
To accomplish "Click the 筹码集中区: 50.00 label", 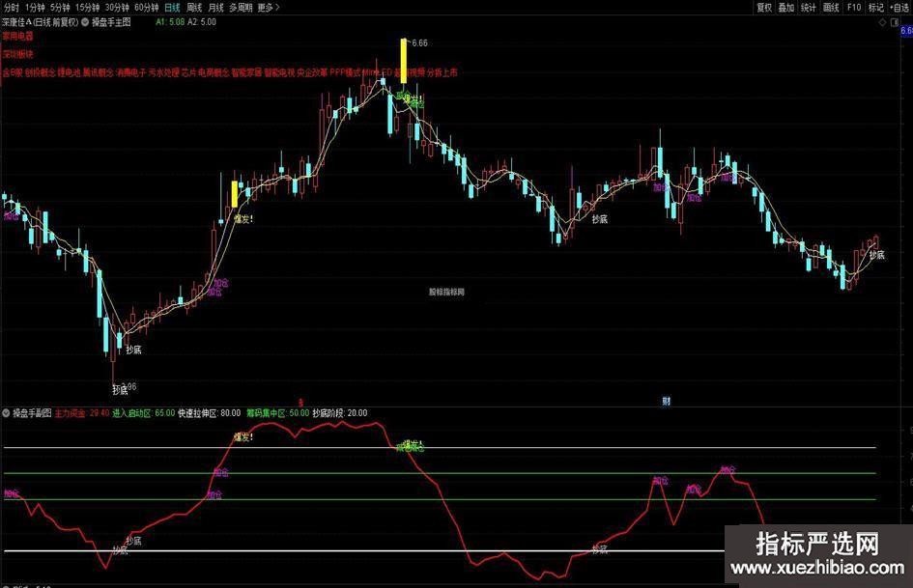I will click(277, 413).
